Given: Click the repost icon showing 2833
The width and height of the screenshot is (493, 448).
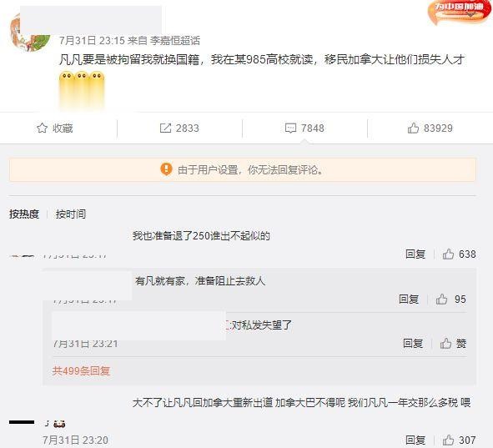Looking at the screenshot, I should click(x=165, y=128).
